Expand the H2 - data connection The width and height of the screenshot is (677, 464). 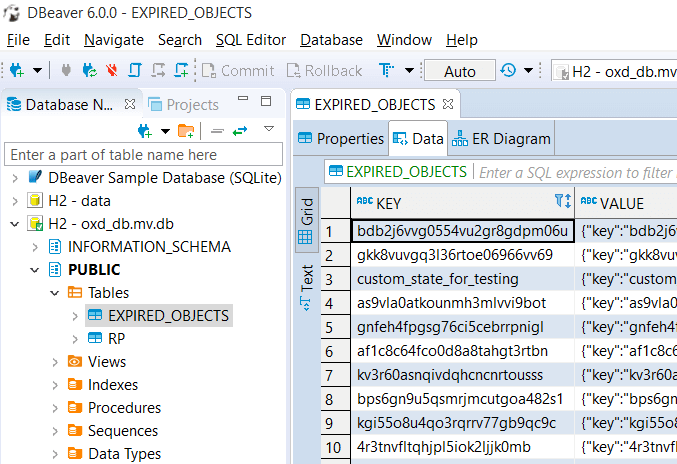point(15,201)
